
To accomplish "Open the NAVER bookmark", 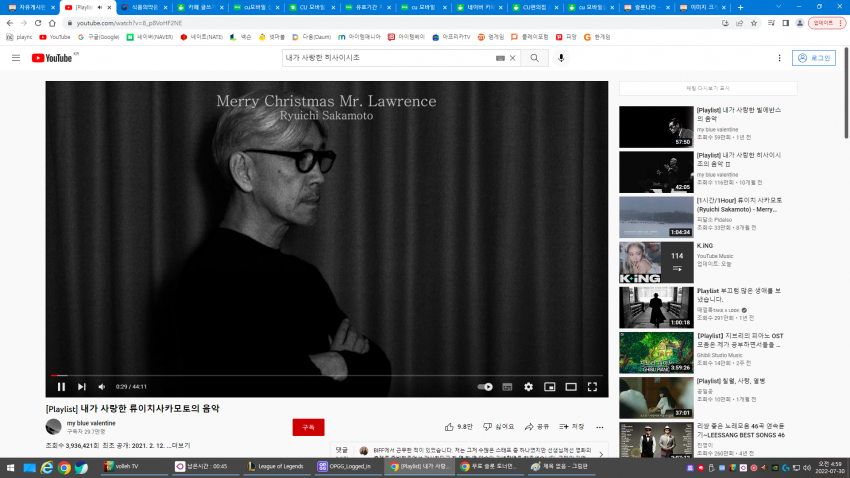I will 150,37.
